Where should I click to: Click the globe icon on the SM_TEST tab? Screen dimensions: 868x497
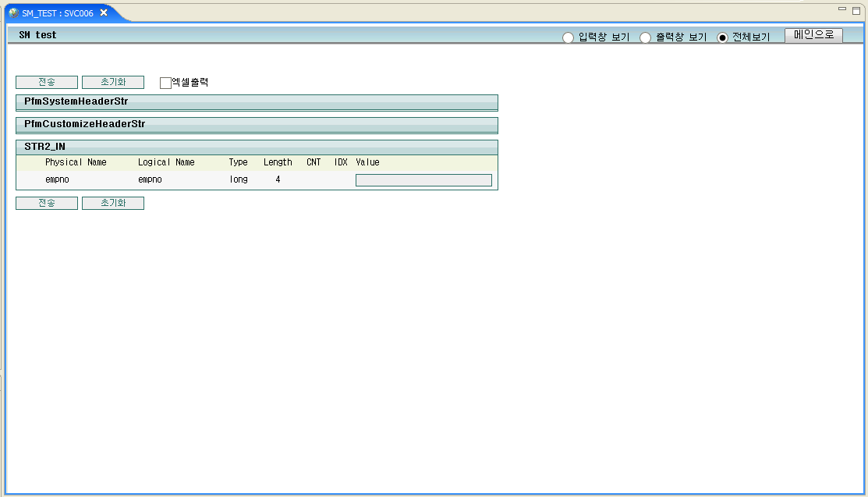click(x=14, y=12)
